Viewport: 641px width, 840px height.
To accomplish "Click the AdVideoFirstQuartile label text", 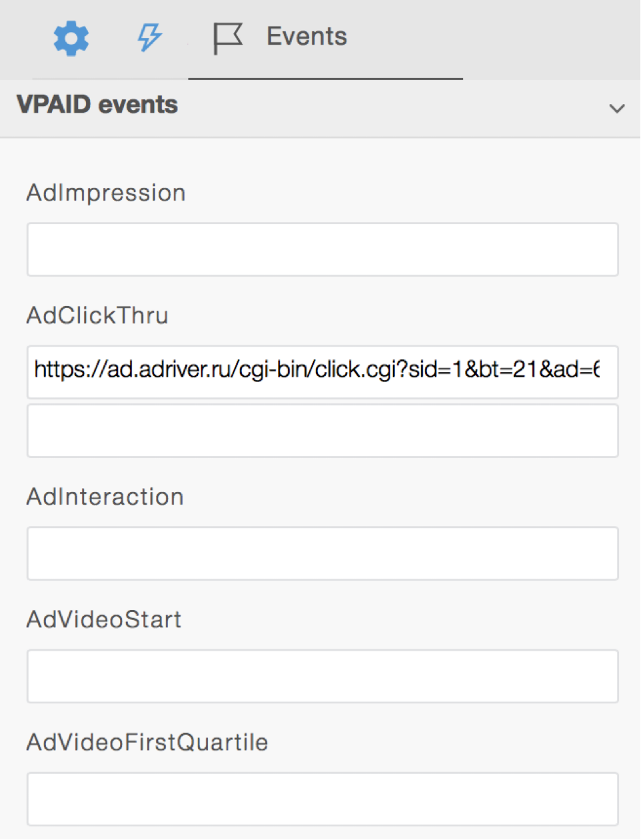I will pyautogui.click(x=147, y=742).
